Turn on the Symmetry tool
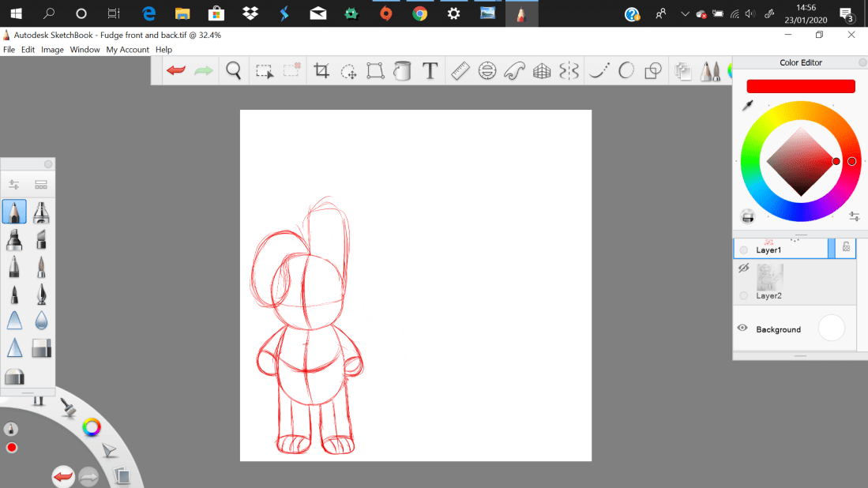 pos(569,71)
